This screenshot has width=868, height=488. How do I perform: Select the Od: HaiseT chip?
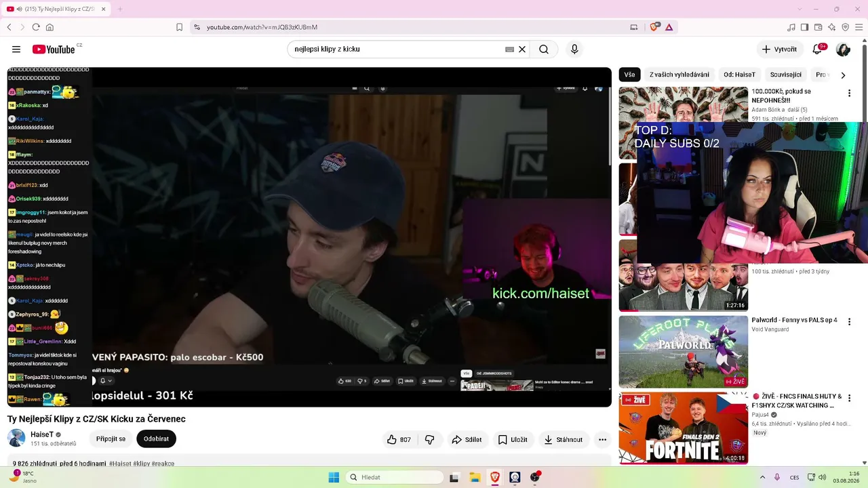coord(739,75)
